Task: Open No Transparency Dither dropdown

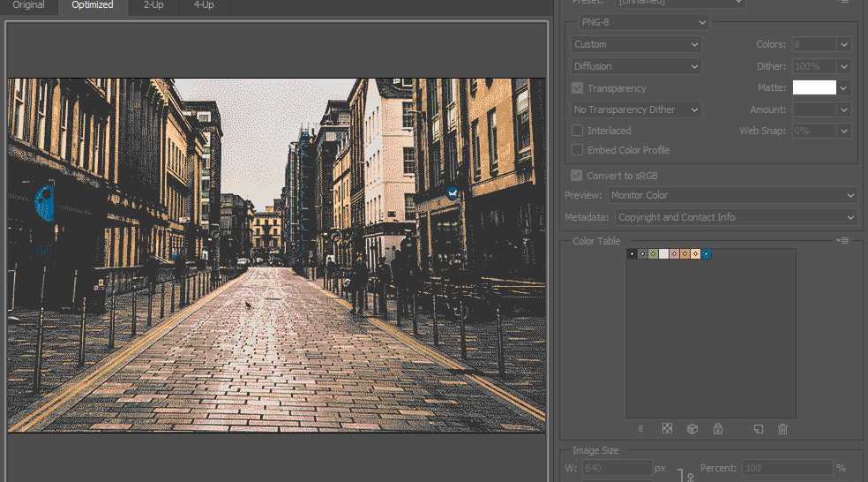Action: 636,109
